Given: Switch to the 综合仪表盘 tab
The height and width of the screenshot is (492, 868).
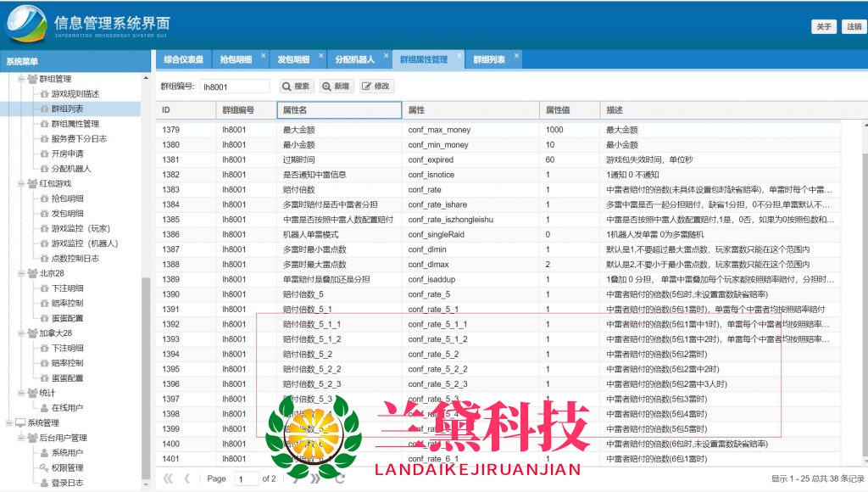Looking at the screenshot, I should pyautogui.click(x=183, y=59).
